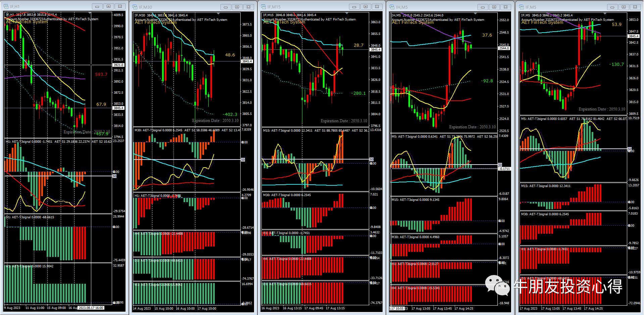Restore the IF,M15 chart window
The height and width of the screenshot is (315, 644).
coord(366,7)
